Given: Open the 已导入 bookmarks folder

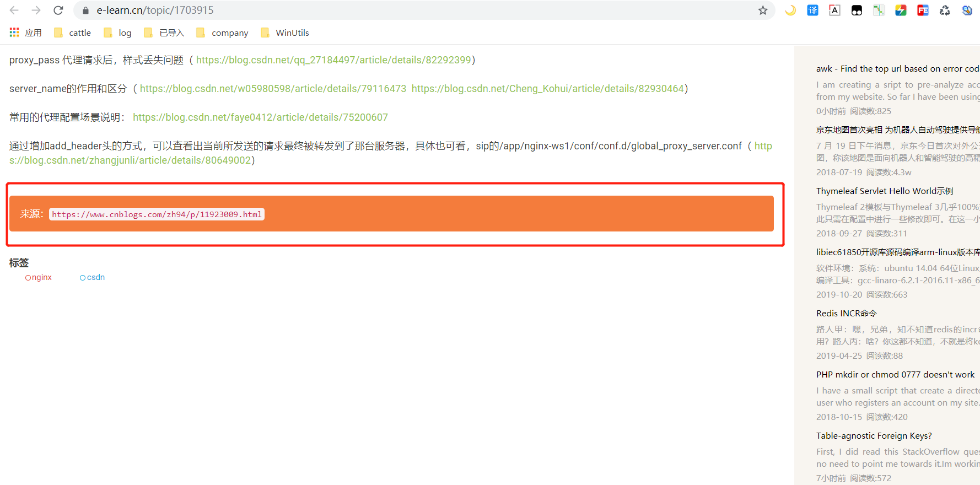Looking at the screenshot, I should coord(164,33).
